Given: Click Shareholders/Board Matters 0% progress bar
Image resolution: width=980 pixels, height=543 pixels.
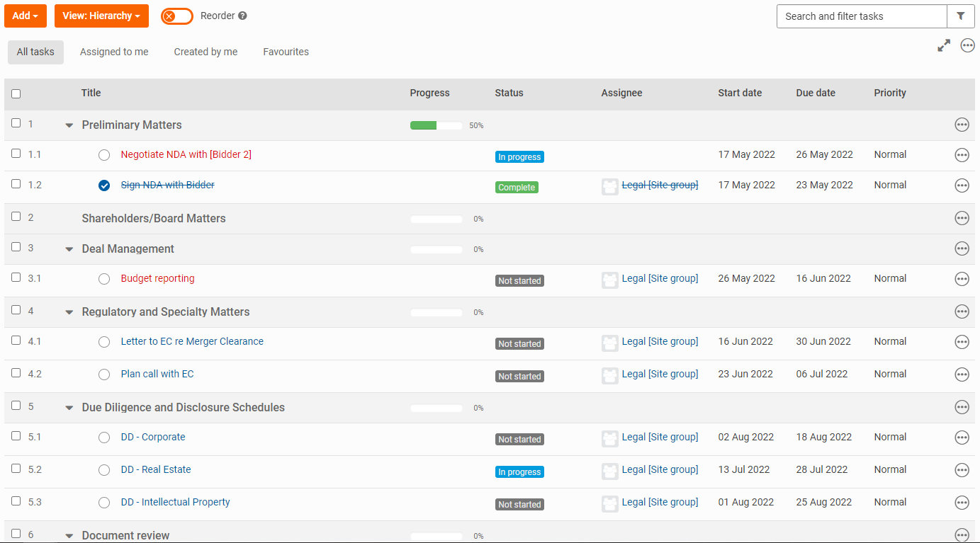Looking at the screenshot, I should pyautogui.click(x=437, y=219).
